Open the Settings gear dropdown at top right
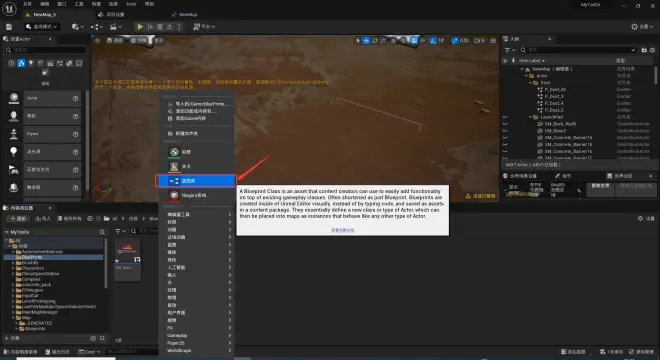 641,27
